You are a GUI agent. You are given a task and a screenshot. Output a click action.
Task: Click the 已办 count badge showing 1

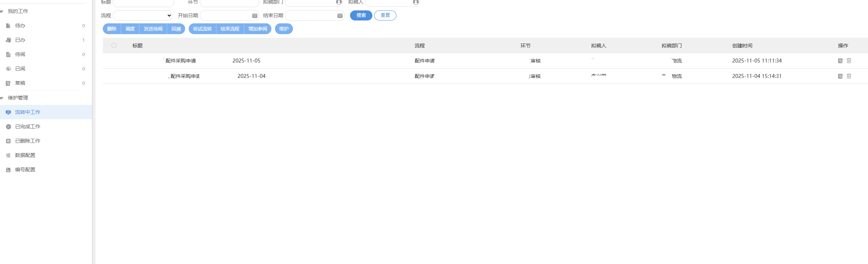pyautogui.click(x=83, y=40)
